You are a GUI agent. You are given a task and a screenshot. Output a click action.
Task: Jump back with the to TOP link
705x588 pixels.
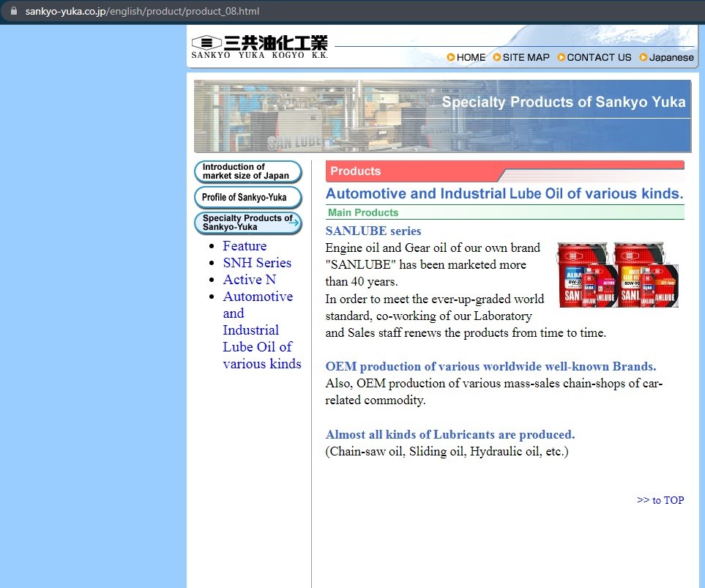(x=660, y=500)
